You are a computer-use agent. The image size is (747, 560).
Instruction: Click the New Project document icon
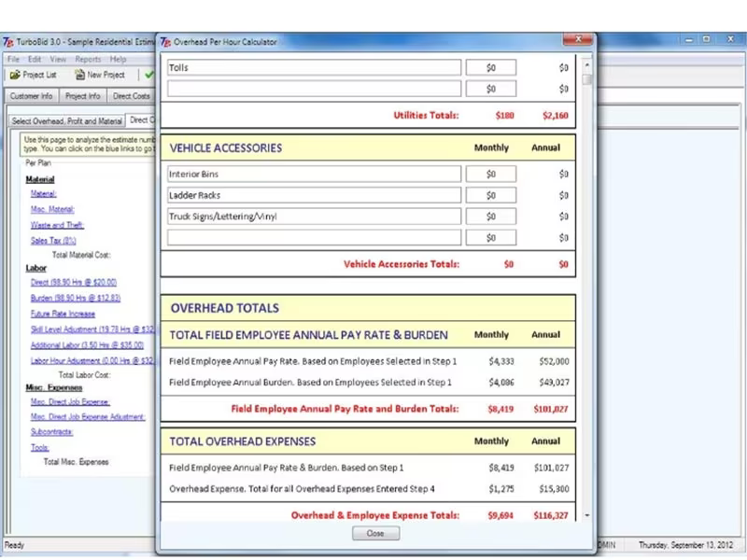coord(79,75)
